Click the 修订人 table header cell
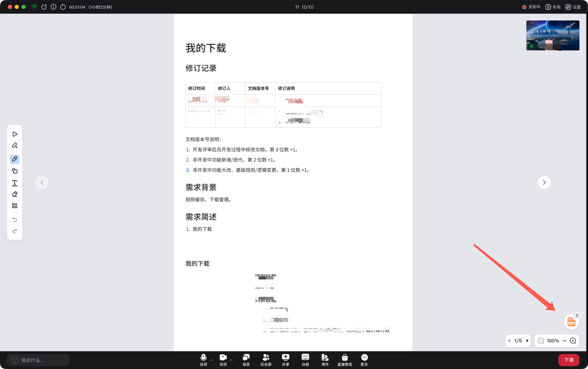The width and height of the screenshot is (588, 369). 230,89
